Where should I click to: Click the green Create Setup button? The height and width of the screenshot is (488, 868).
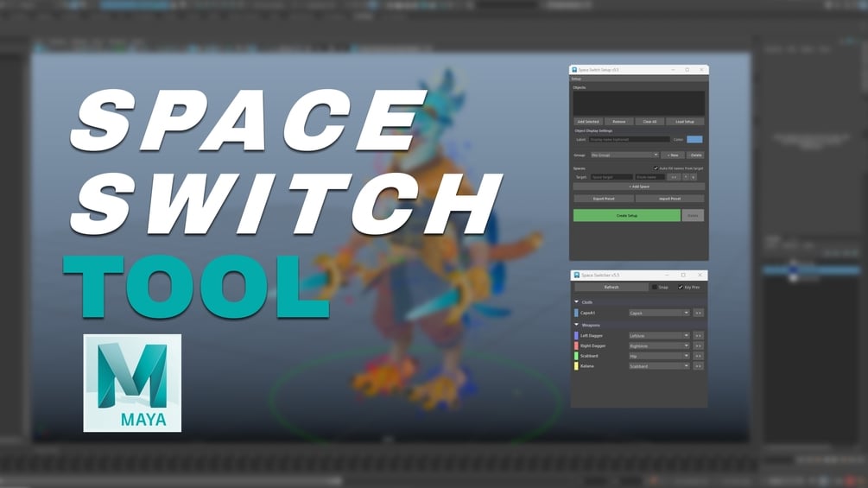pos(627,215)
